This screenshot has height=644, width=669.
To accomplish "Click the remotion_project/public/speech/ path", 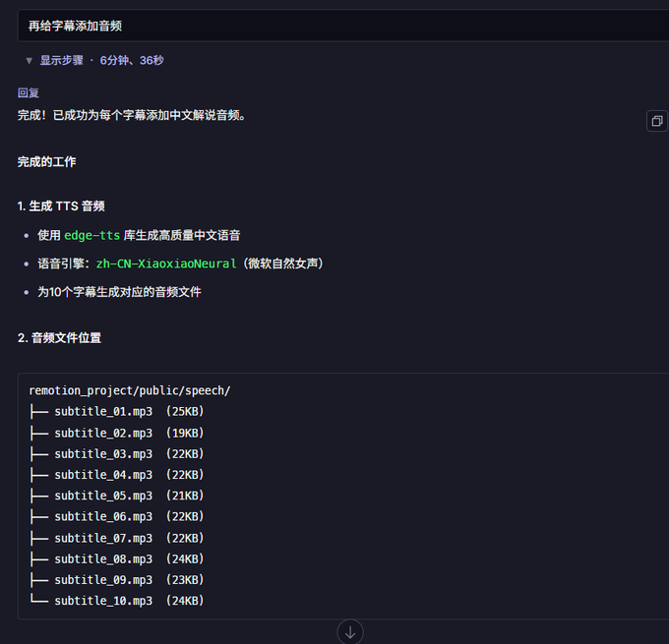I will click(x=130, y=390).
